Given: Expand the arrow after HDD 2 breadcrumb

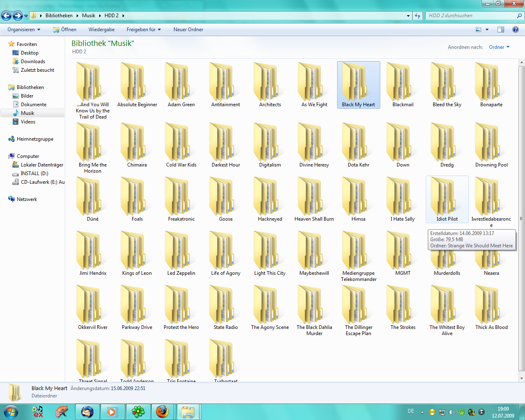Looking at the screenshot, I should [x=123, y=16].
